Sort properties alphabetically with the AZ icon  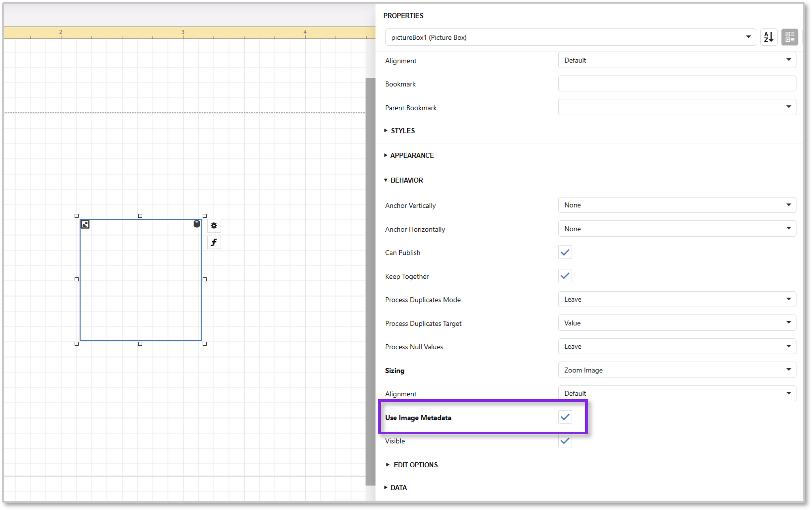(x=768, y=37)
